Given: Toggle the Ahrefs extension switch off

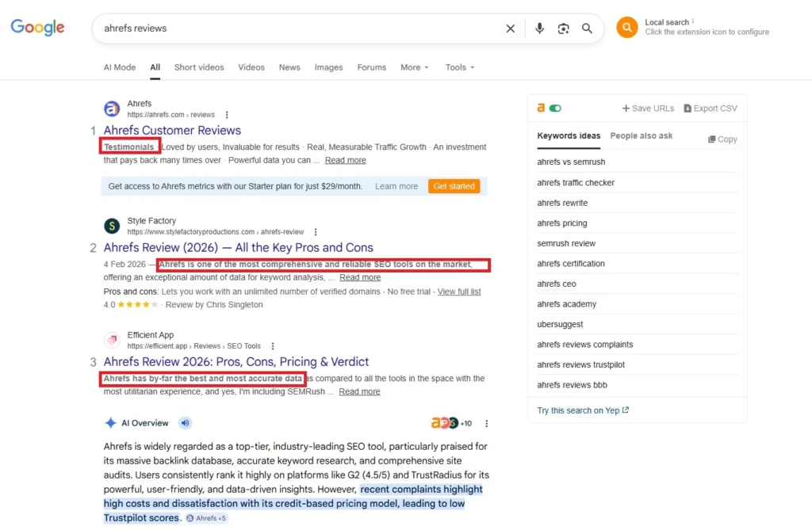Looking at the screenshot, I should [x=555, y=109].
